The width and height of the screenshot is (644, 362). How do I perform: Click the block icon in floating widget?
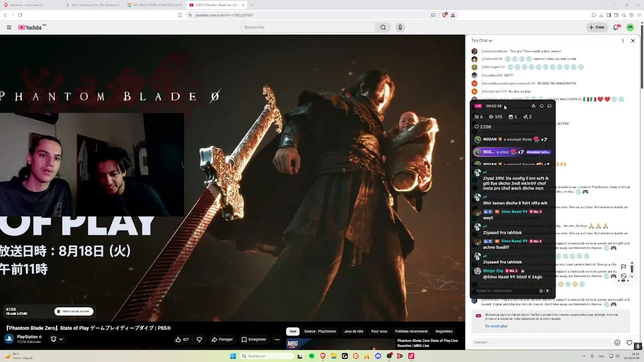pos(623,276)
